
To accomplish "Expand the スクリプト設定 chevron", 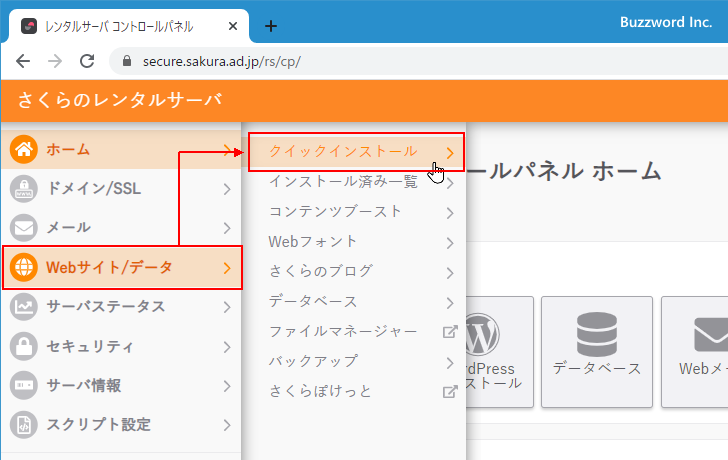I will tap(227, 425).
